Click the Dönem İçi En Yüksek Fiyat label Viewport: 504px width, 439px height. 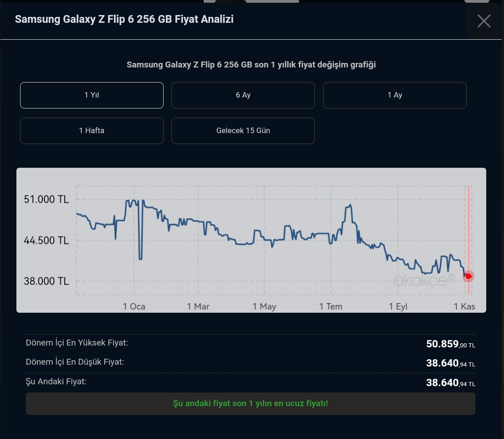(x=77, y=343)
